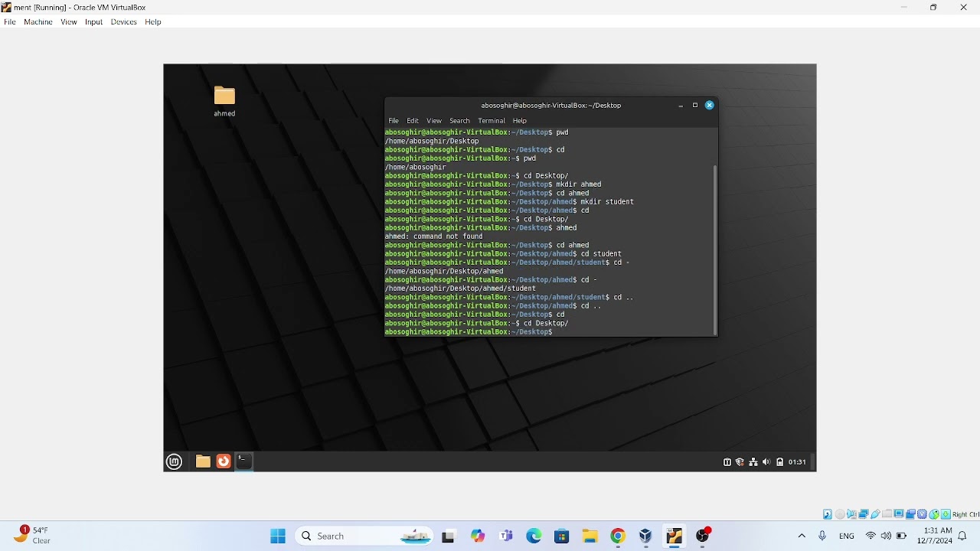The height and width of the screenshot is (551, 980).
Task: Click the VirtualBox mouse integration indicator
Action: click(x=934, y=514)
